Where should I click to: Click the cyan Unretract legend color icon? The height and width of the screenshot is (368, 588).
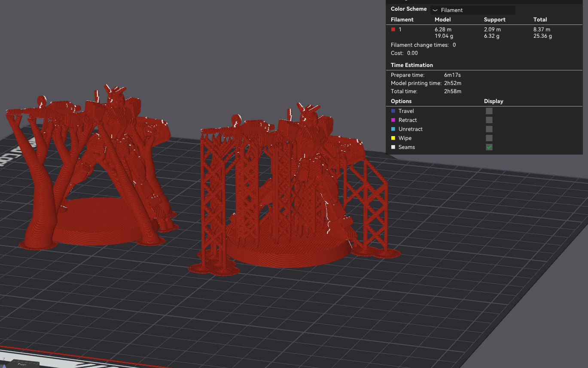pyautogui.click(x=393, y=129)
